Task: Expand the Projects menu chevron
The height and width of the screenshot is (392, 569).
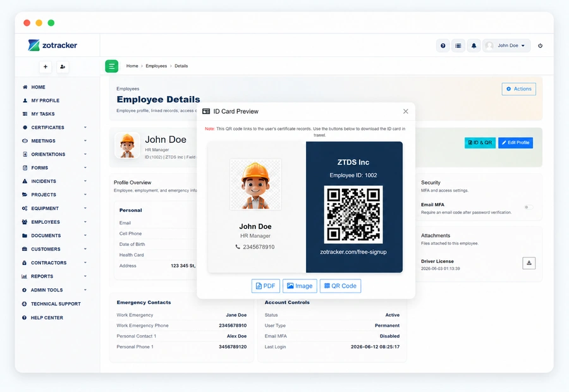Action: pyautogui.click(x=85, y=195)
